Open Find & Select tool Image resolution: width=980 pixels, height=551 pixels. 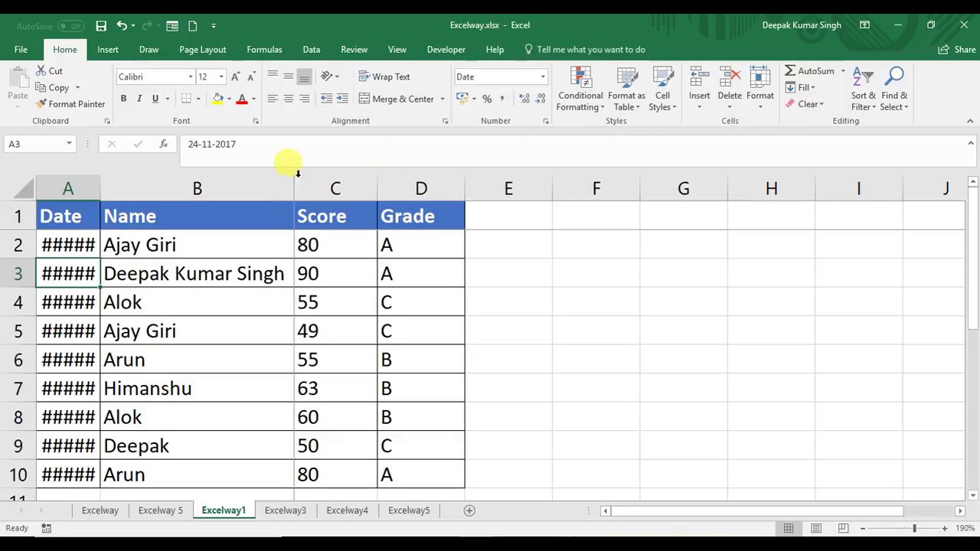coord(893,90)
